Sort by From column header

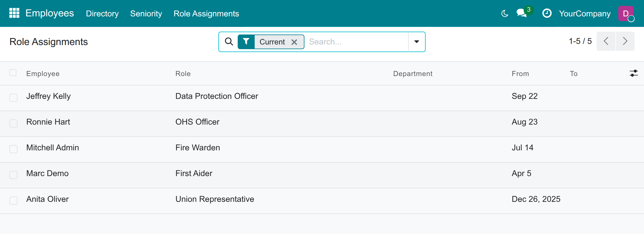[520, 74]
